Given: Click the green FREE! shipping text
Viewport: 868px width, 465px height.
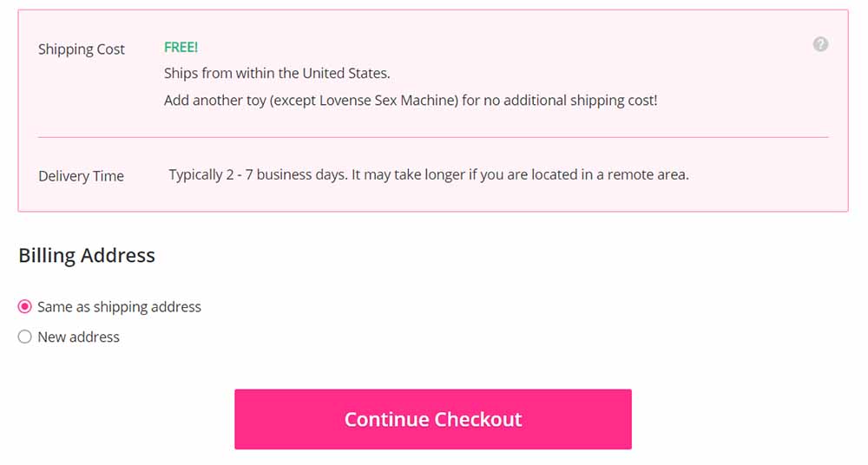Looking at the screenshot, I should click(181, 48).
